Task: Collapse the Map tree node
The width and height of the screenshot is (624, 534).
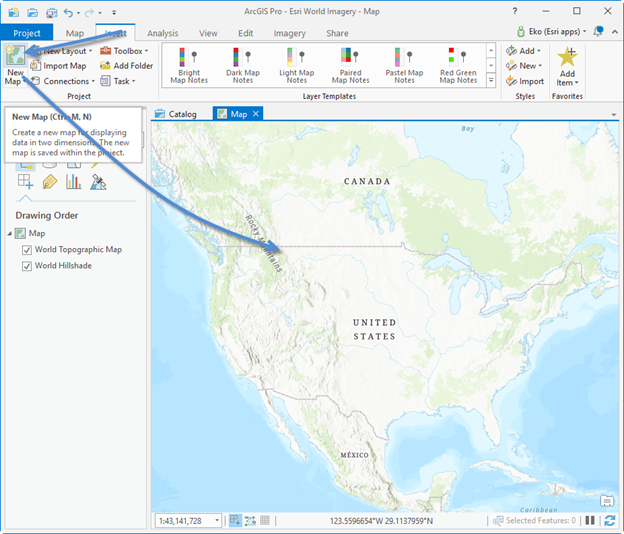Action: click(10, 234)
